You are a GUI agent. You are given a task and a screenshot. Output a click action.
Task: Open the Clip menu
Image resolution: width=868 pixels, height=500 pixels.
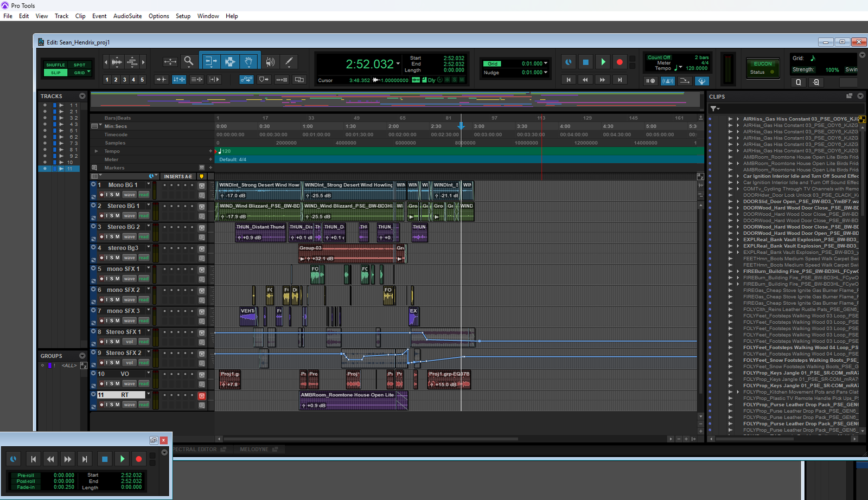80,16
